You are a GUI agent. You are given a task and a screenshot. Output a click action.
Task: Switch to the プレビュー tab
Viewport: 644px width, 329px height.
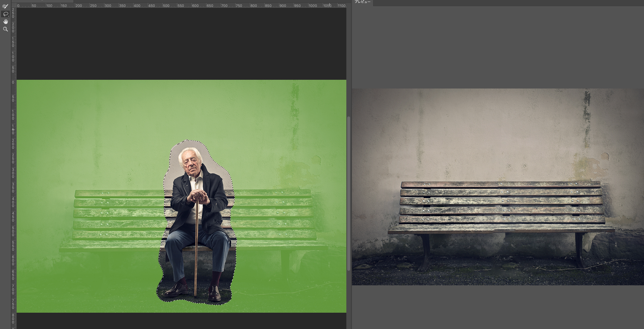362,2
